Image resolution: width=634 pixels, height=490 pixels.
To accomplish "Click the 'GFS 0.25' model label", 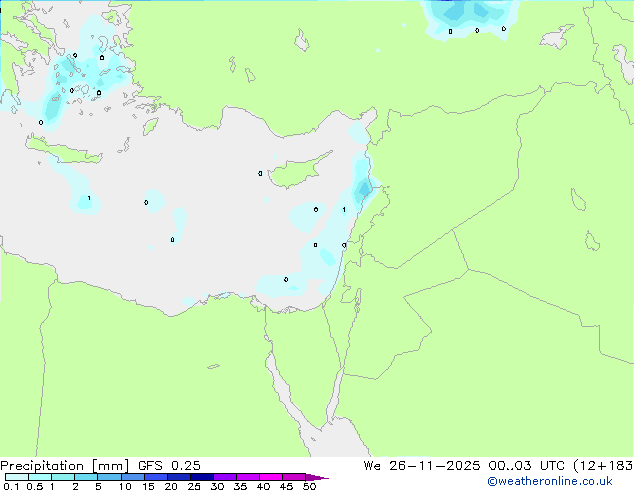I will 169,466.
